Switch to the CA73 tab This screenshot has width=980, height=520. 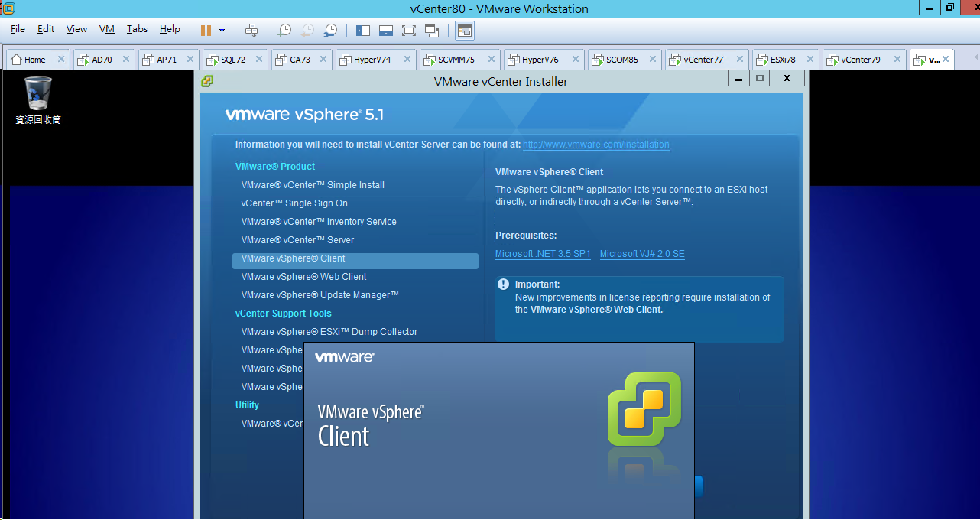[300, 60]
